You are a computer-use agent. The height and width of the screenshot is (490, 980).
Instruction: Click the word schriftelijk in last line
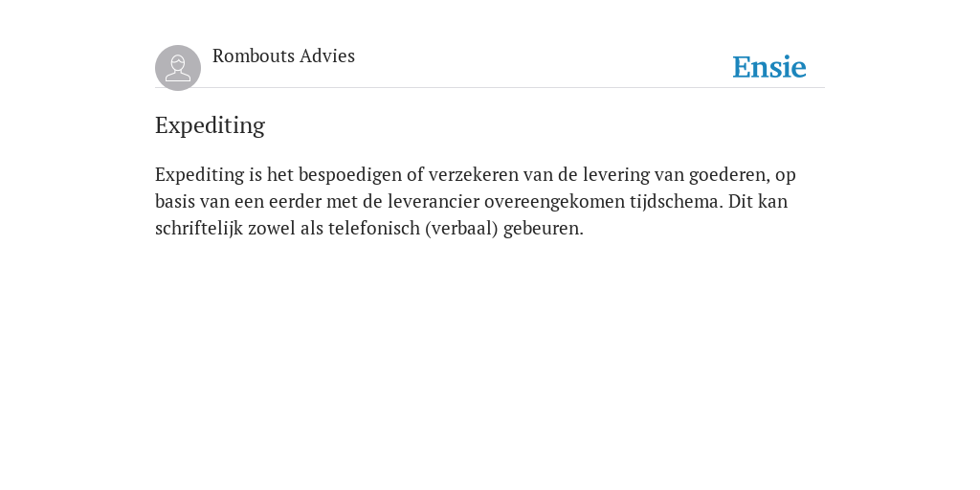pyautogui.click(x=199, y=229)
